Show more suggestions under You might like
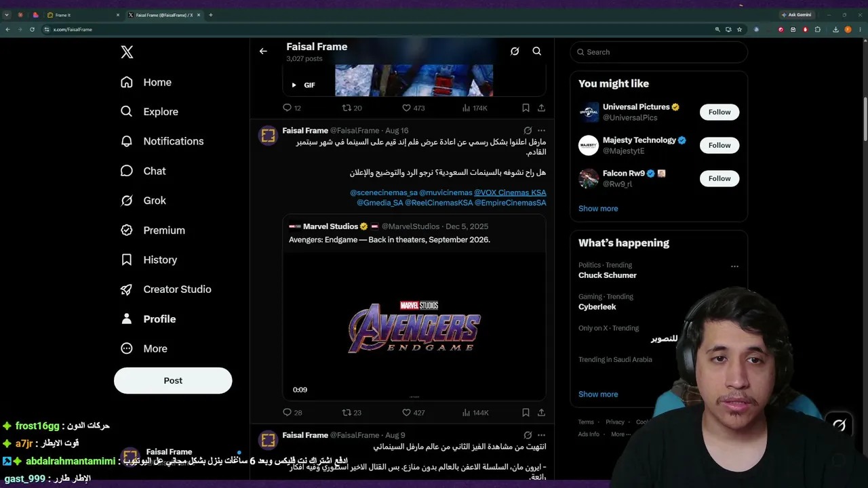This screenshot has height=488, width=868. point(598,209)
